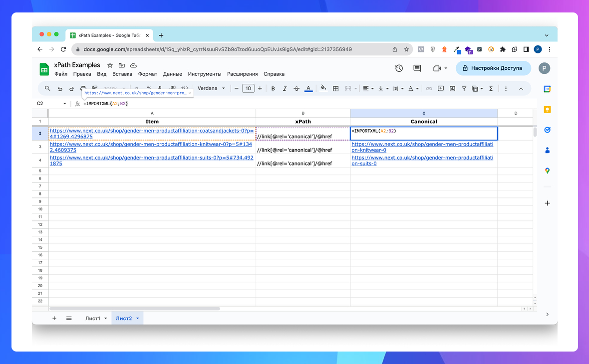Open the comments panel icon
The width and height of the screenshot is (589, 364).
[417, 68]
